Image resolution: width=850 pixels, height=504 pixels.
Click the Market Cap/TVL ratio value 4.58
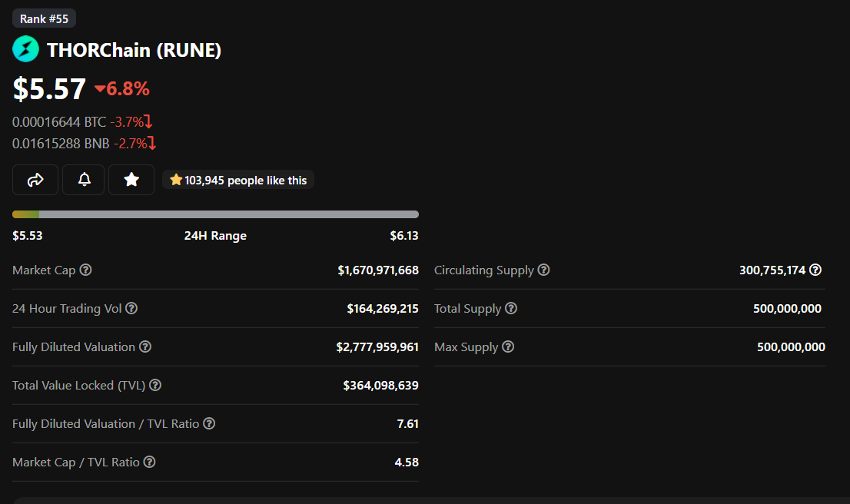tap(407, 463)
